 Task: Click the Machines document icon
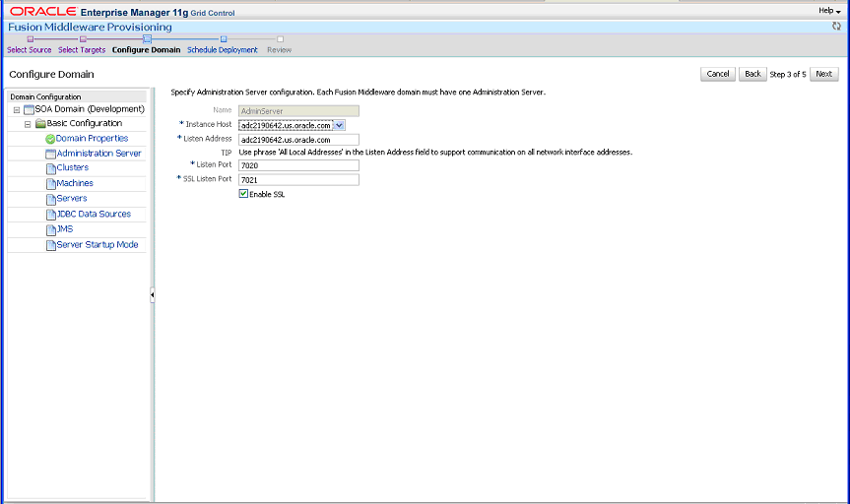[x=51, y=185]
